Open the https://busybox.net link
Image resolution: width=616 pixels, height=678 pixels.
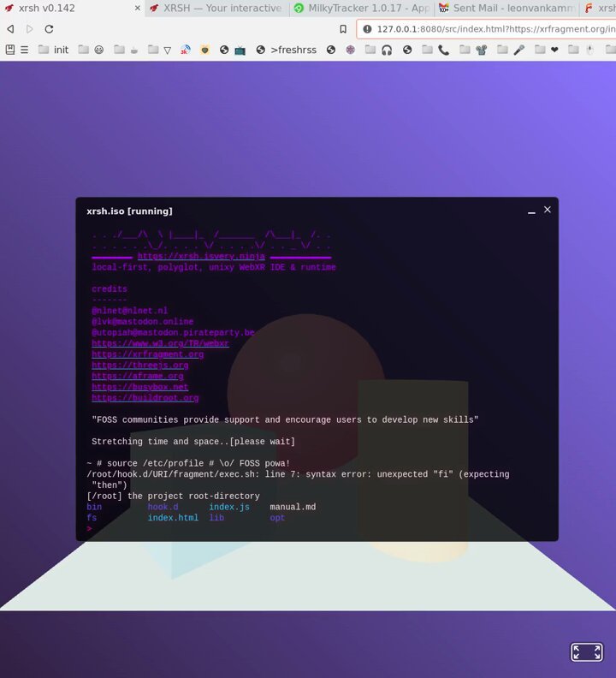pos(140,387)
